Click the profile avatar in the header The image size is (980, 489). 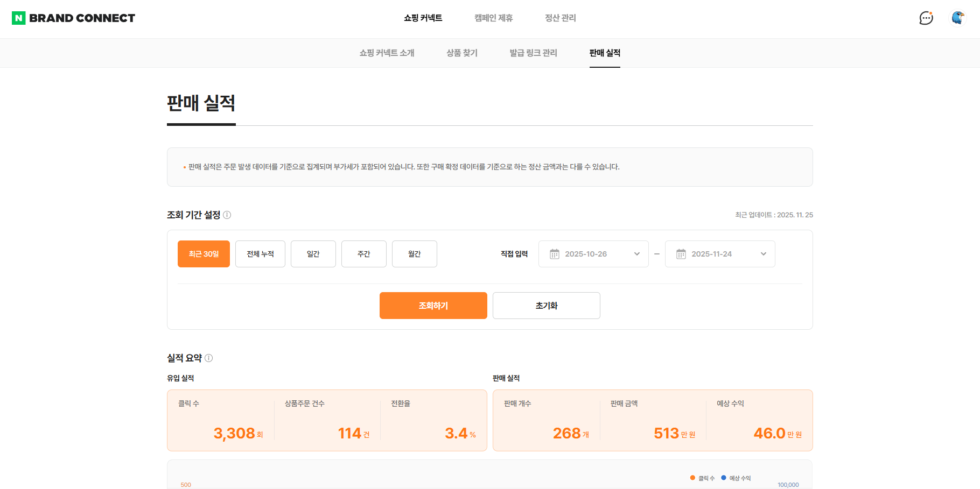(x=958, y=18)
